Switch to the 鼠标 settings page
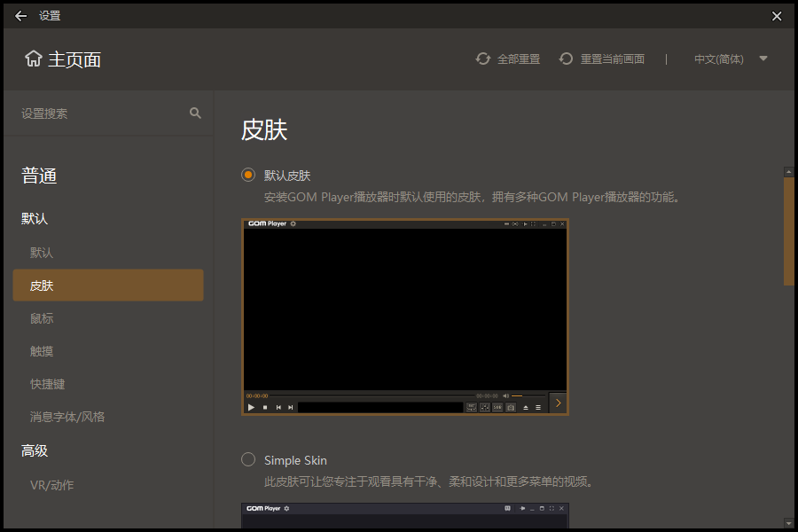This screenshot has width=798, height=532. tap(42, 317)
